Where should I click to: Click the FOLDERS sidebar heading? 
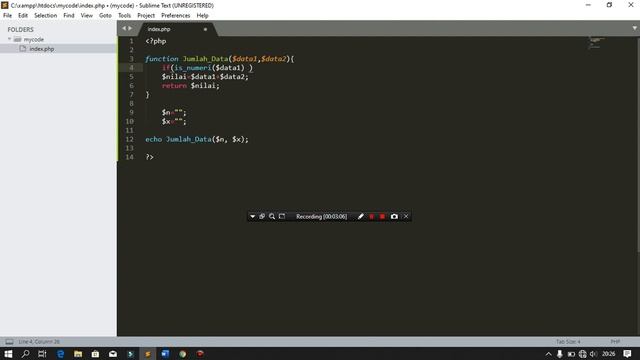(20, 30)
